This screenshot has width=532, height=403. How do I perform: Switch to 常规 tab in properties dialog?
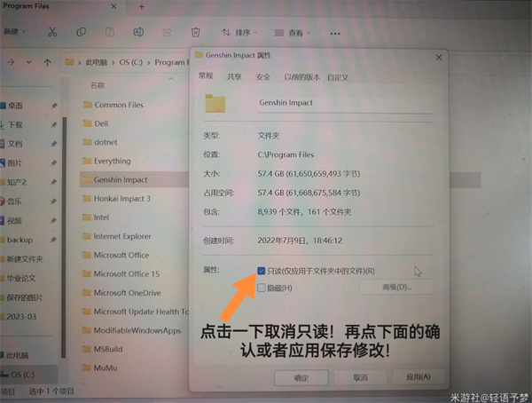206,75
